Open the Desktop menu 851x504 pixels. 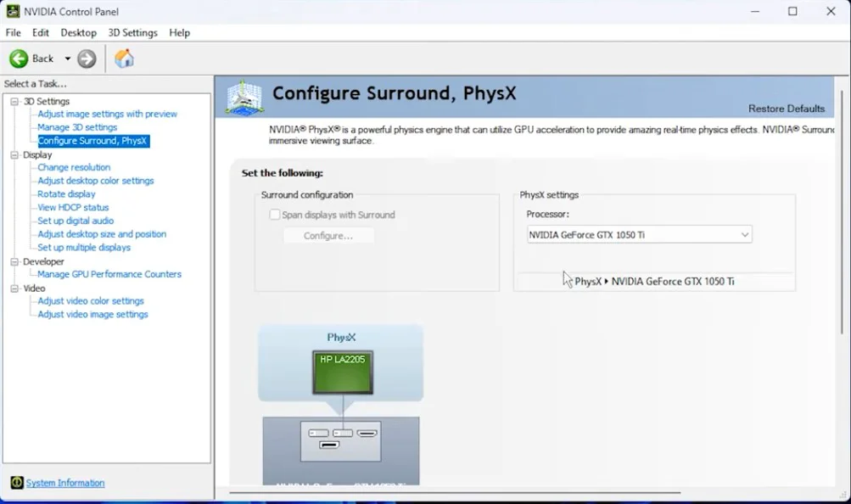[x=78, y=32]
